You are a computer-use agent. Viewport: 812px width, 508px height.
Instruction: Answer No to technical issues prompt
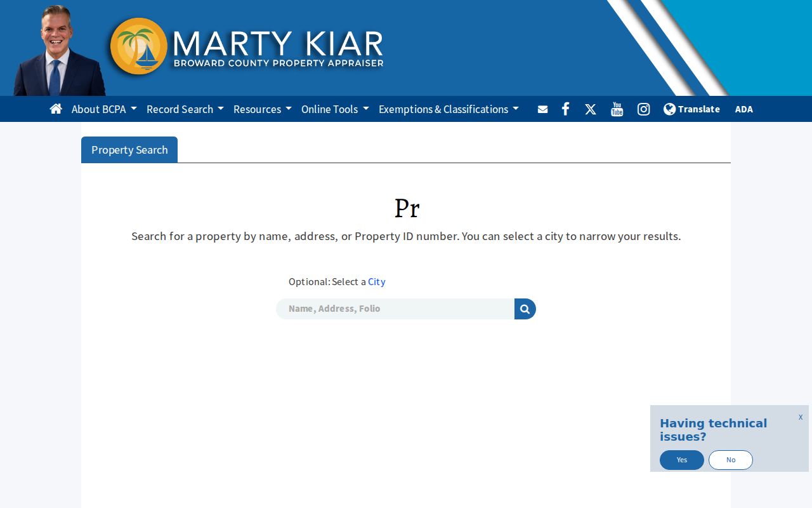731,460
